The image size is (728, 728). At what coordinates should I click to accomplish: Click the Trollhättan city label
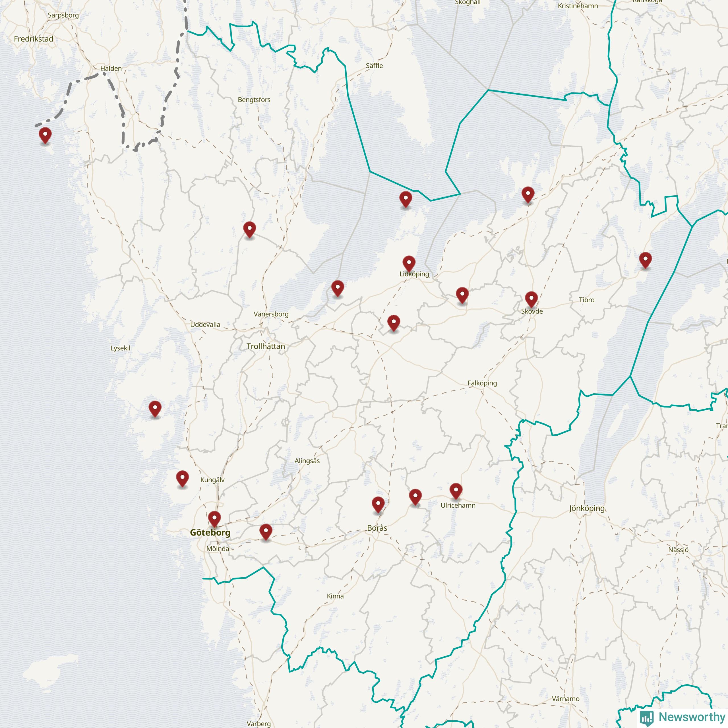pos(266,346)
